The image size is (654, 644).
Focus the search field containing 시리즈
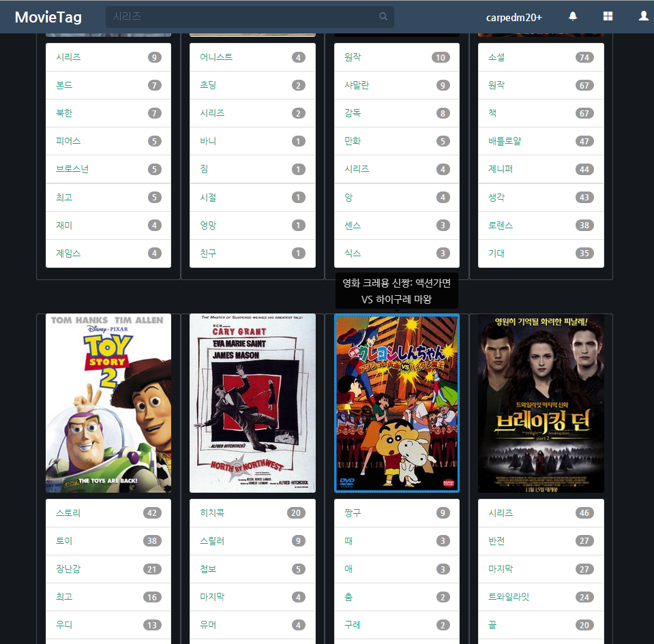pos(250,16)
